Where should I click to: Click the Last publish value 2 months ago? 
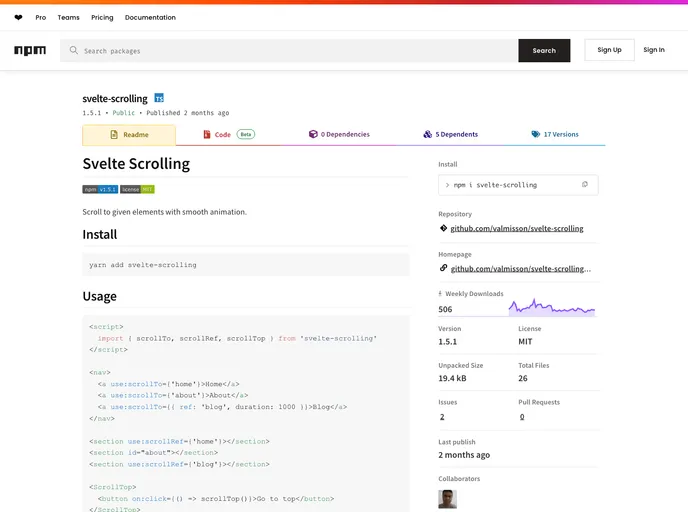[464, 455]
